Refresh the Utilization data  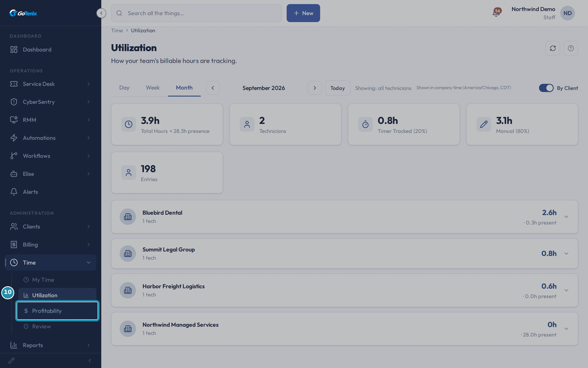[x=553, y=48]
